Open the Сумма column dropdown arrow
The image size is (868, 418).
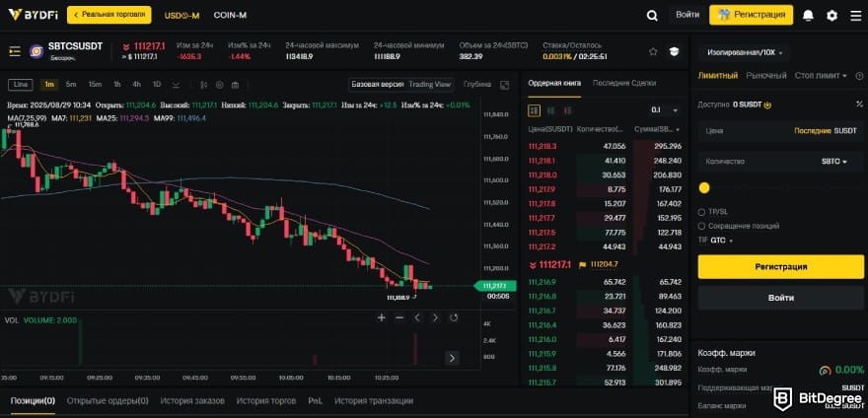coord(679,130)
